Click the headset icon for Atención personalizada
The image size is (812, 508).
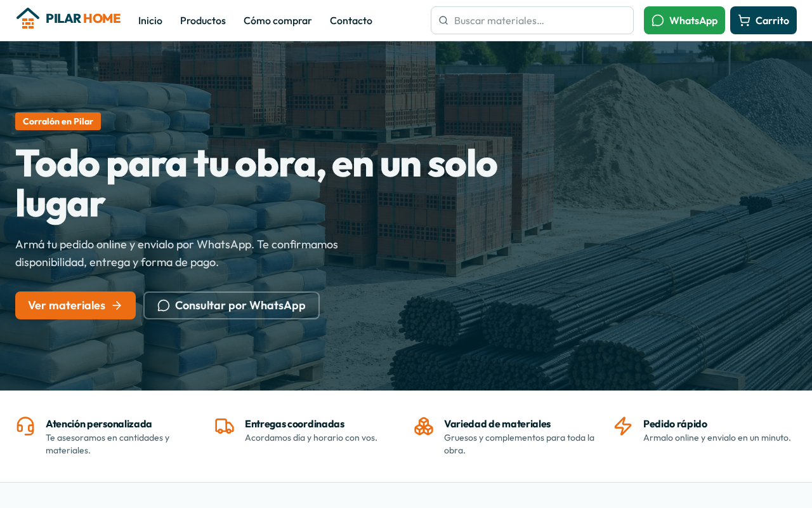pos(25,426)
